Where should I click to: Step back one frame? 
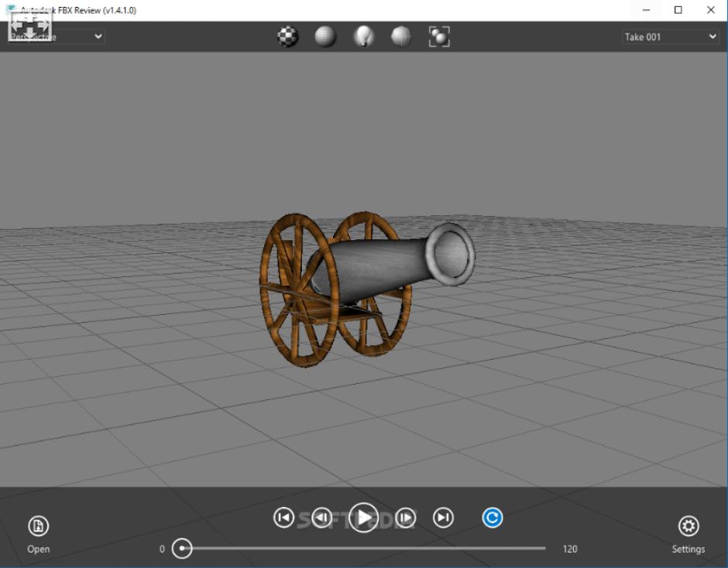[x=321, y=518]
